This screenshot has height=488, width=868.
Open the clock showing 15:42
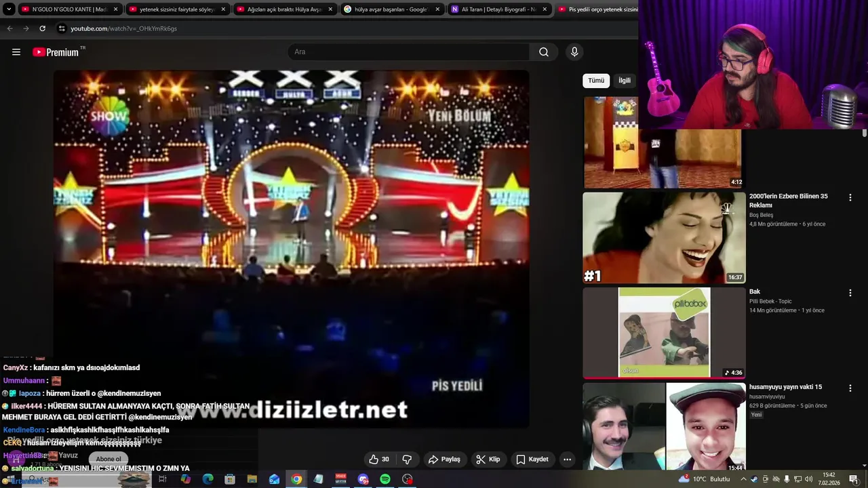829,479
